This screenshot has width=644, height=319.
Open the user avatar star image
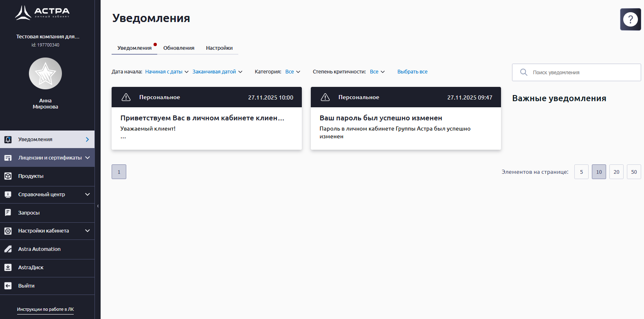[x=45, y=73]
